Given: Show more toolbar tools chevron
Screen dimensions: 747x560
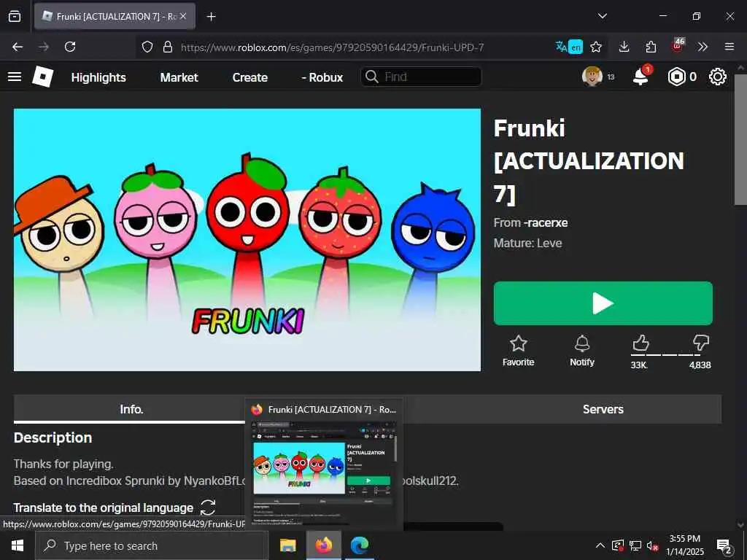Looking at the screenshot, I should click(x=703, y=47).
